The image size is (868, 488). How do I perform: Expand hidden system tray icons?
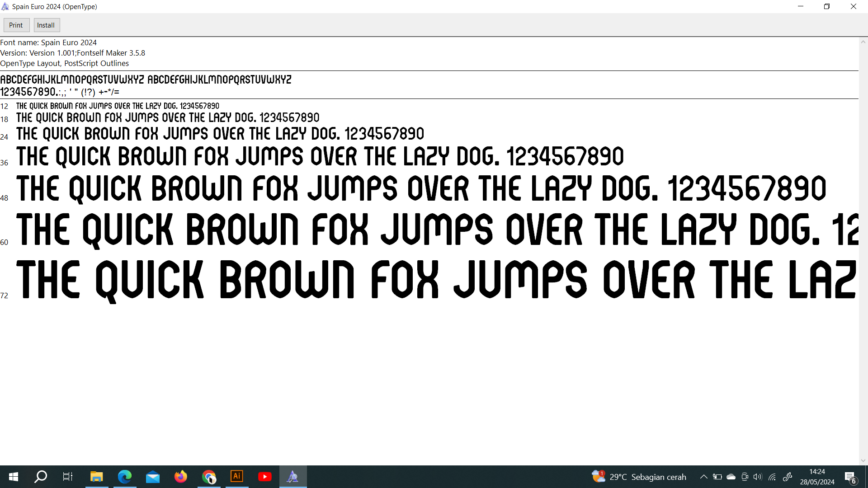point(704,477)
